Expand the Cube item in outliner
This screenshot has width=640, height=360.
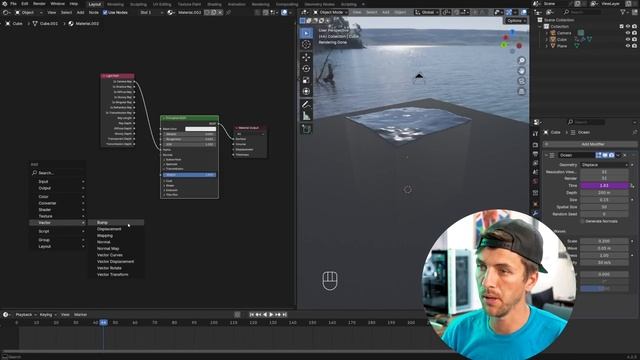[547, 40]
